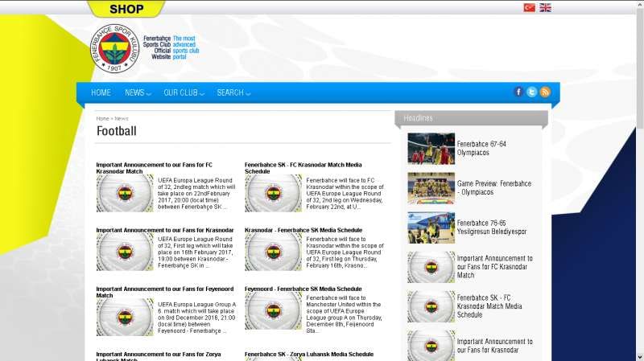Viewport: 644px width, 361px height.
Task: Open the Facebook page icon
Action: pos(518,92)
